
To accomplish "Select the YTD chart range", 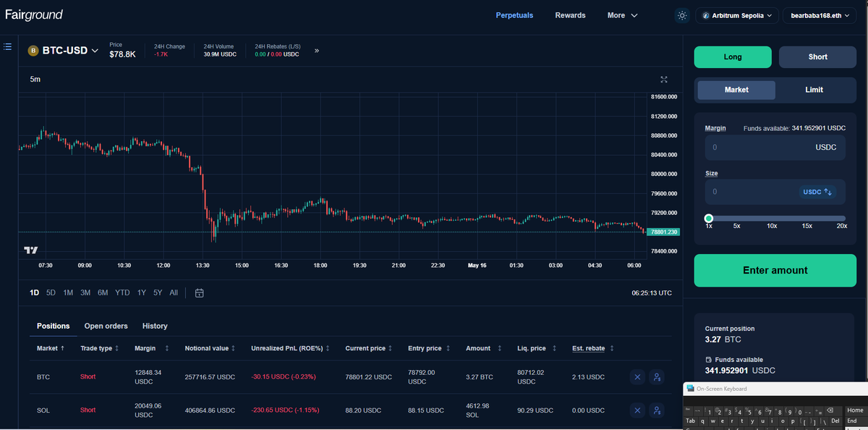I will pos(122,292).
